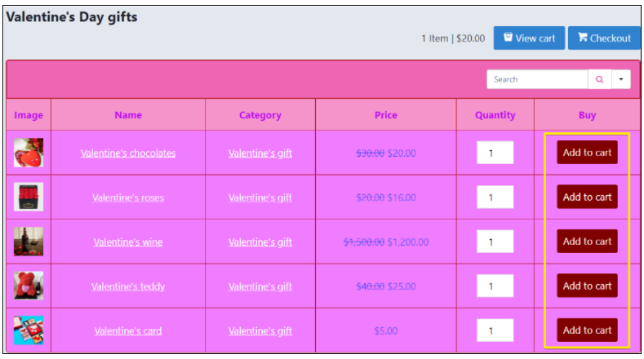Add Valentine's teddy to cart
644x359 pixels.
(x=587, y=286)
